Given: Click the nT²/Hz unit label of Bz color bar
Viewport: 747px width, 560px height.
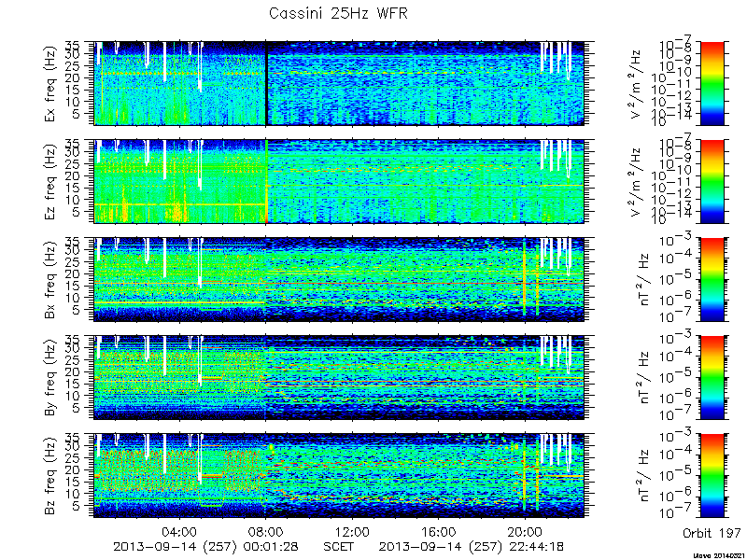Looking at the screenshot, I should (x=643, y=476).
